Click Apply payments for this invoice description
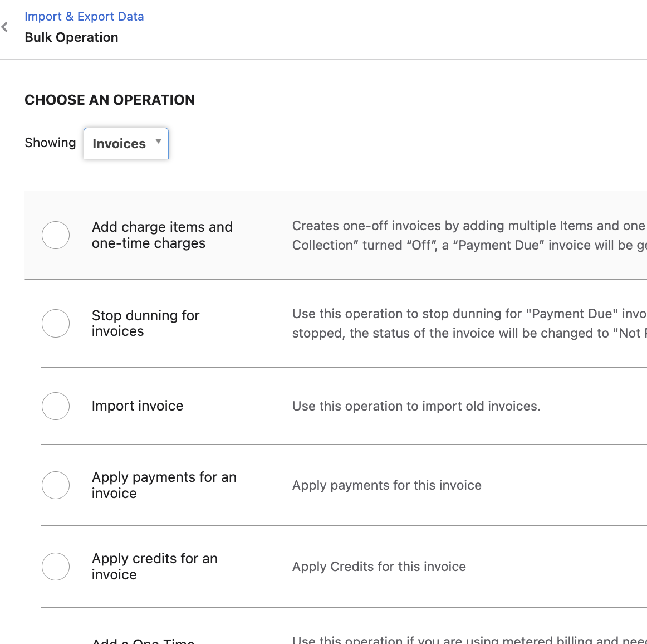This screenshot has height=644, width=647. (x=386, y=485)
